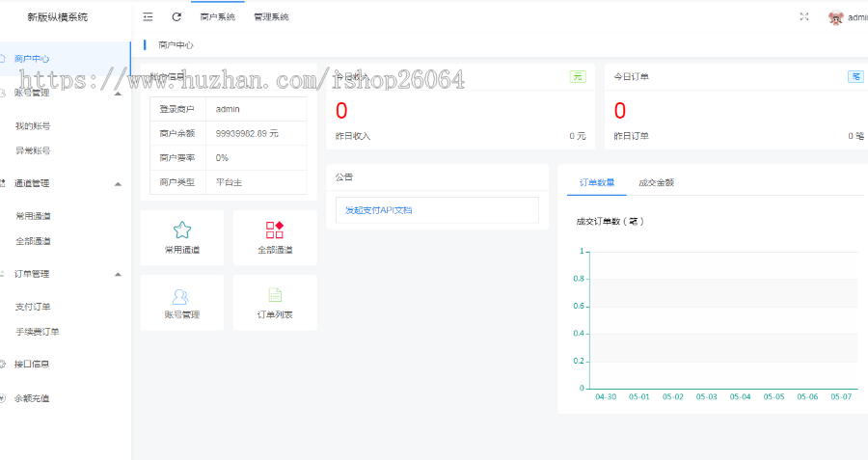Viewport: 868px width, 460px height.
Task: Click the 余额充值 sidebar icon
Action: pyautogui.click(x=2, y=398)
